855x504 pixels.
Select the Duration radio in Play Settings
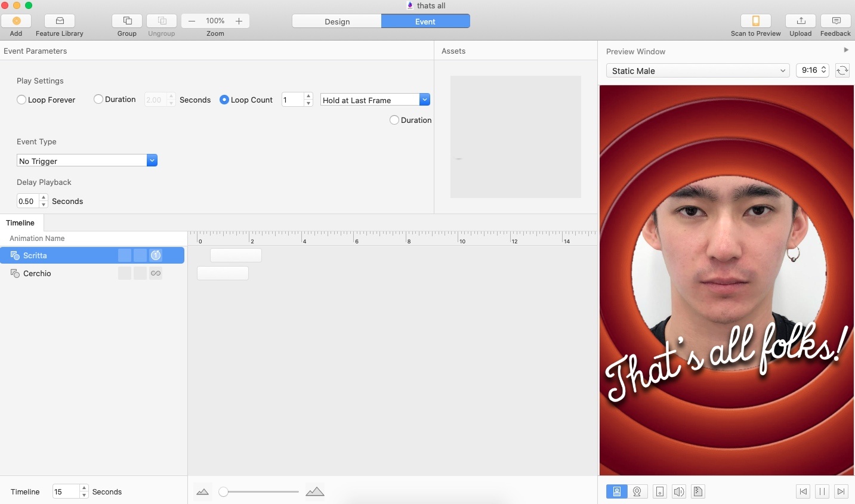point(98,99)
